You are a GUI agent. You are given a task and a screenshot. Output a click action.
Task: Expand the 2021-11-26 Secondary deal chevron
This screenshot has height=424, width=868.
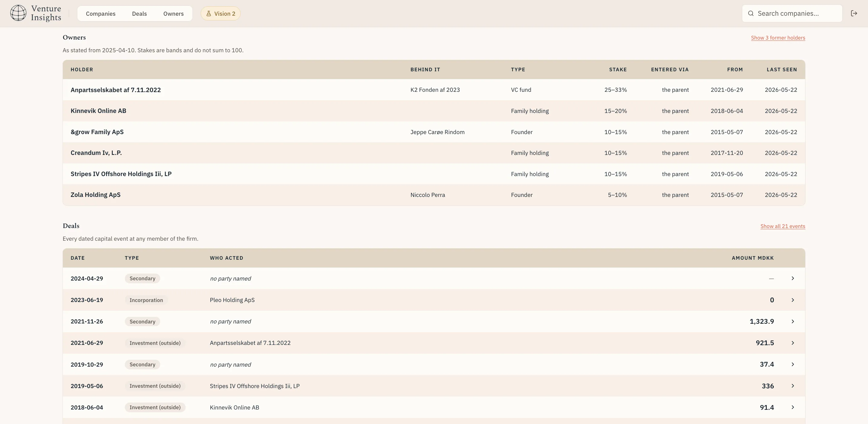(x=792, y=322)
